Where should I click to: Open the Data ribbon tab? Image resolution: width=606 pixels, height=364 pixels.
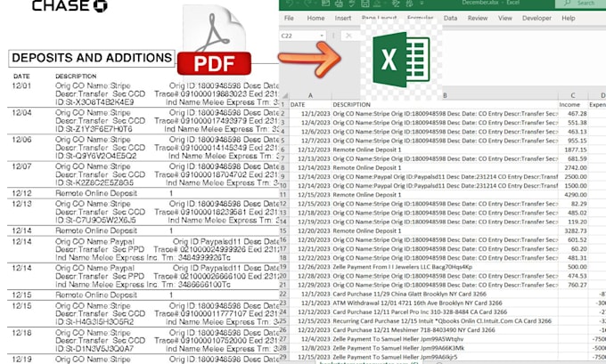pyautogui.click(x=450, y=18)
